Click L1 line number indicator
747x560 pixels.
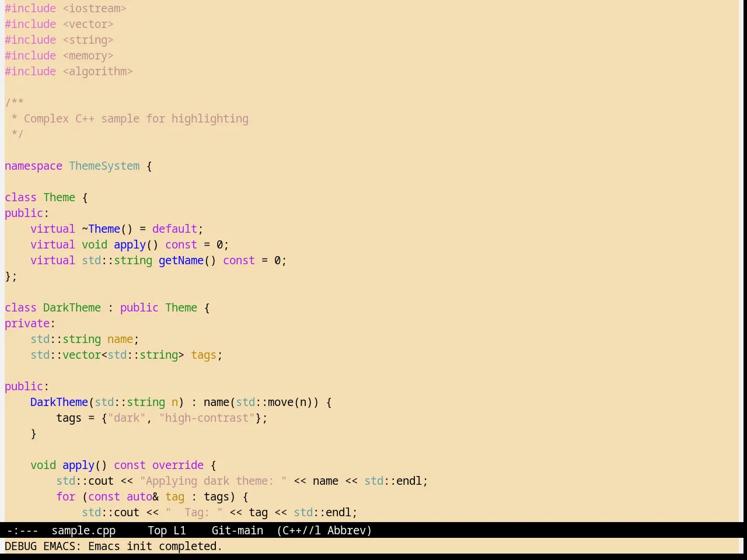point(179,530)
